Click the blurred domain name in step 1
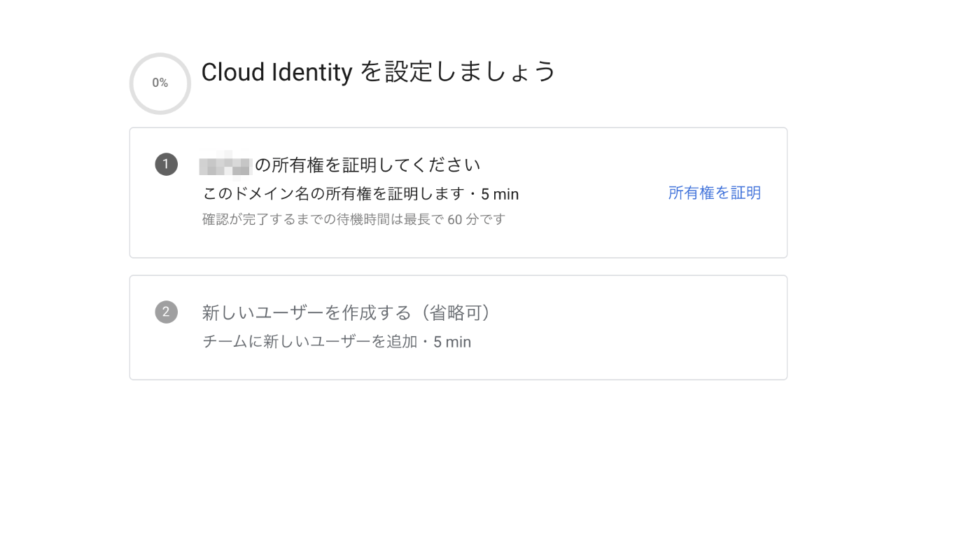980x559 pixels. 225,165
